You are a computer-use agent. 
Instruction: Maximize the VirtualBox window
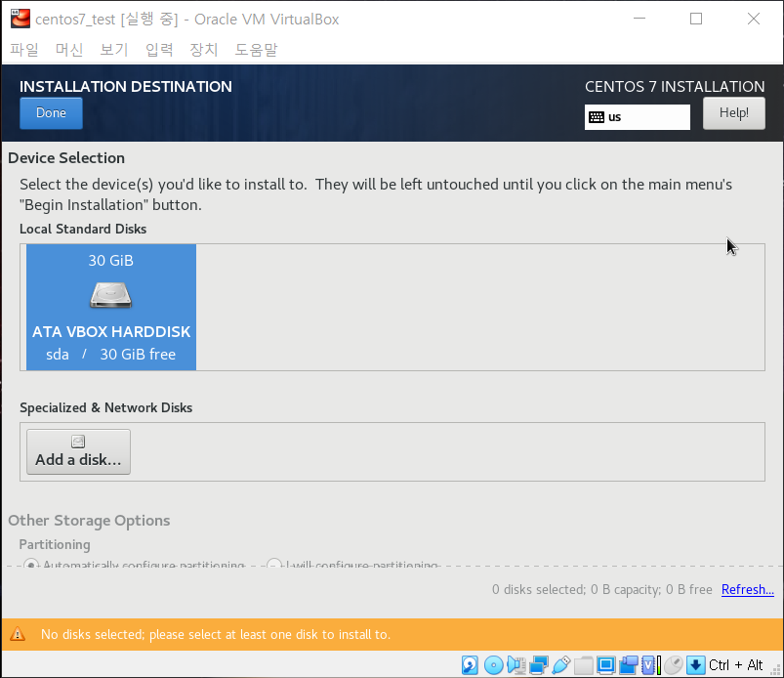696,19
